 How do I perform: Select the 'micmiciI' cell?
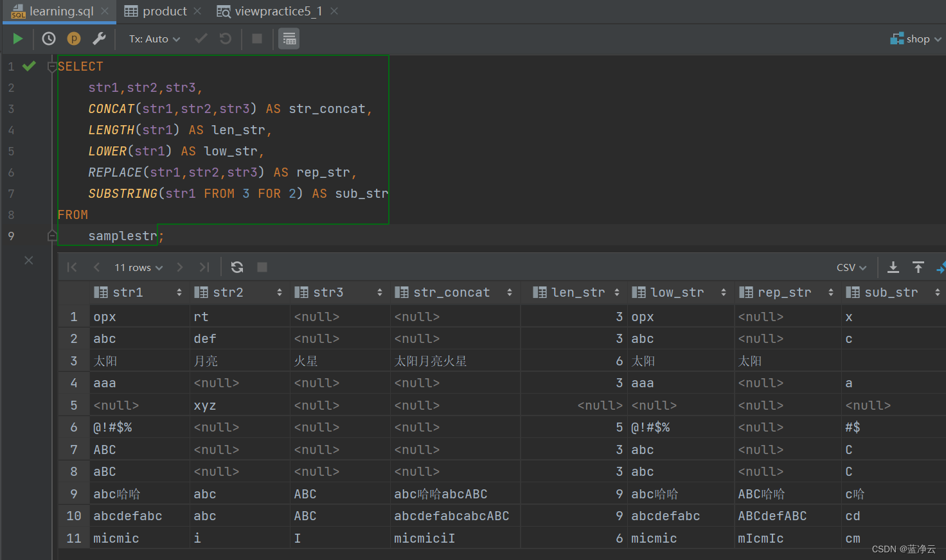click(x=455, y=538)
